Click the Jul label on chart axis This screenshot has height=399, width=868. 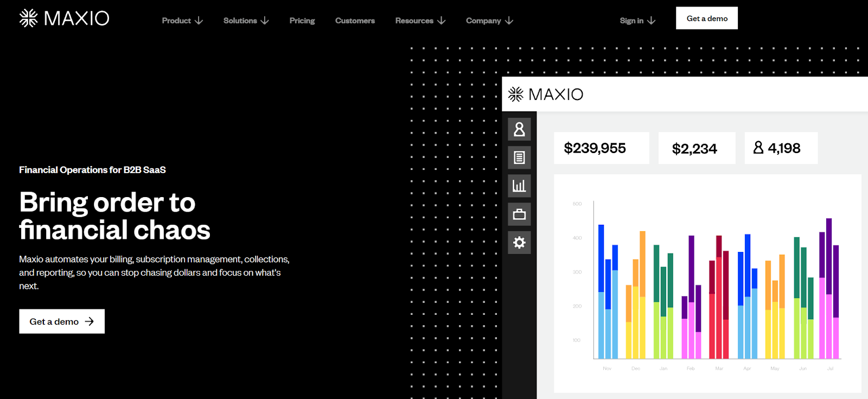pyautogui.click(x=830, y=369)
